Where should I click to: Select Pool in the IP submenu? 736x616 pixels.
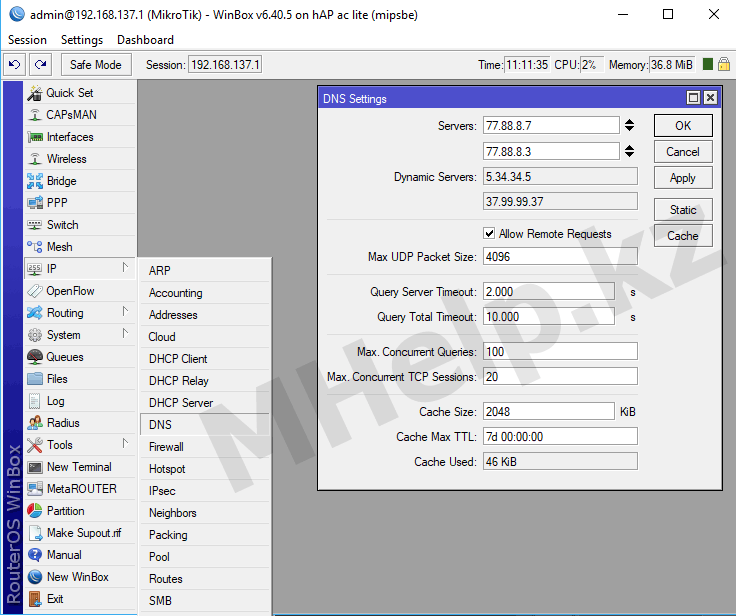coord(205,556)
